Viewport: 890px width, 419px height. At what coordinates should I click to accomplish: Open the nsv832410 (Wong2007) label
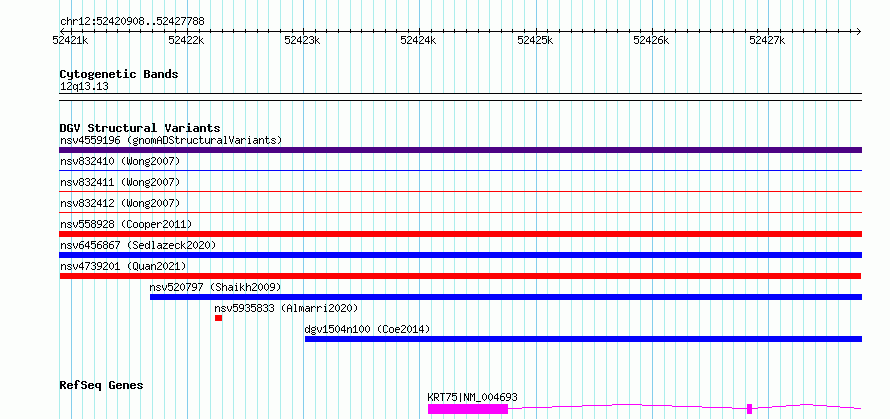[120, 161]
